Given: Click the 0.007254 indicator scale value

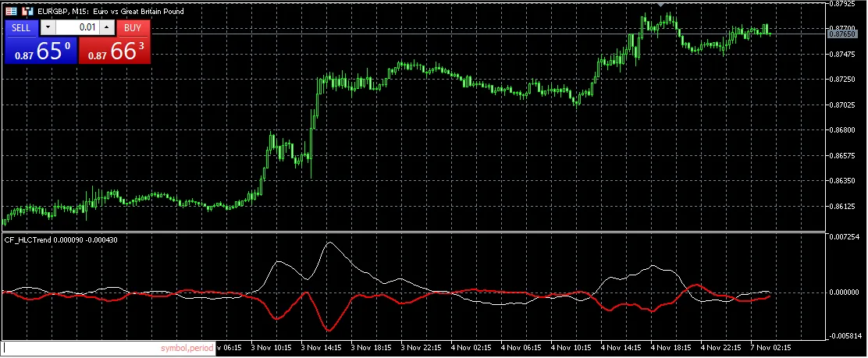Looking at the screenshot, I should [845, 237].
